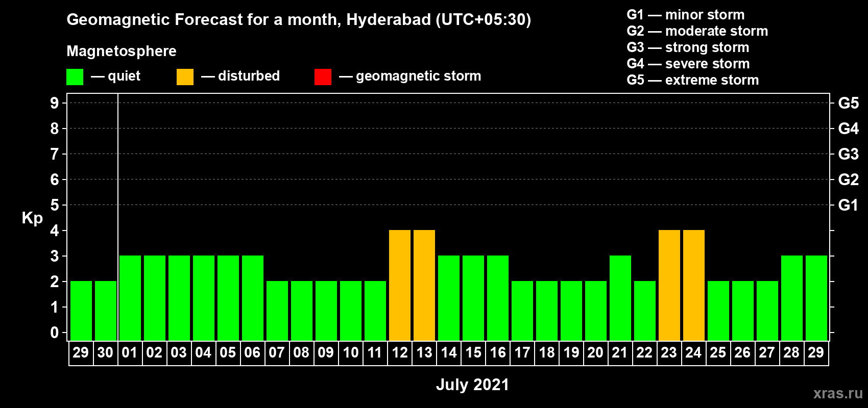The image size is (868, 408).
Task: Click 'G4 — severe storm' legend entry
Action: [x=688, y=64]
